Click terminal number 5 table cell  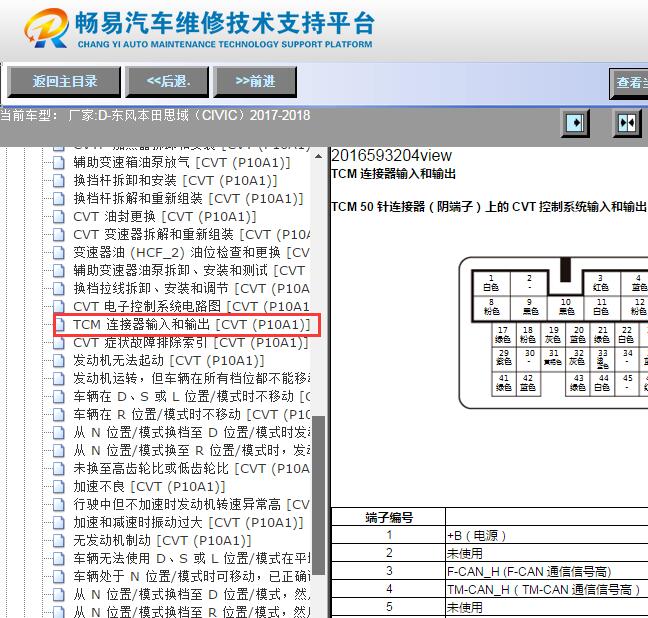coord(388,607)
